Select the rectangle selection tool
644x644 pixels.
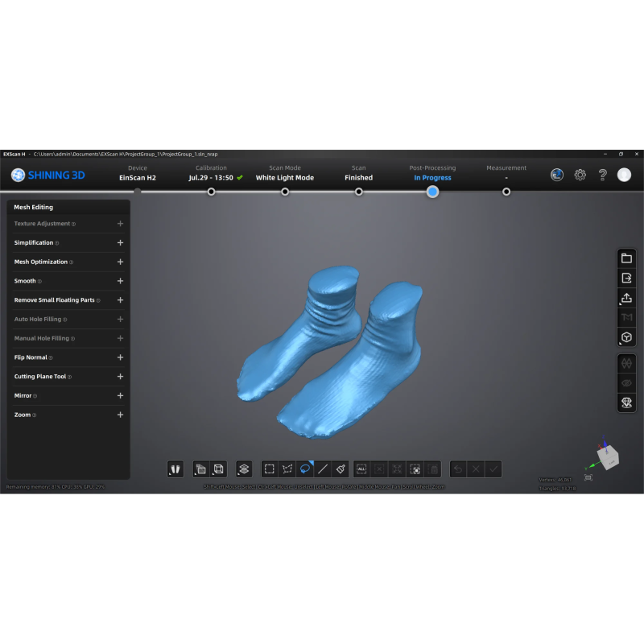(x=270, y=469)
